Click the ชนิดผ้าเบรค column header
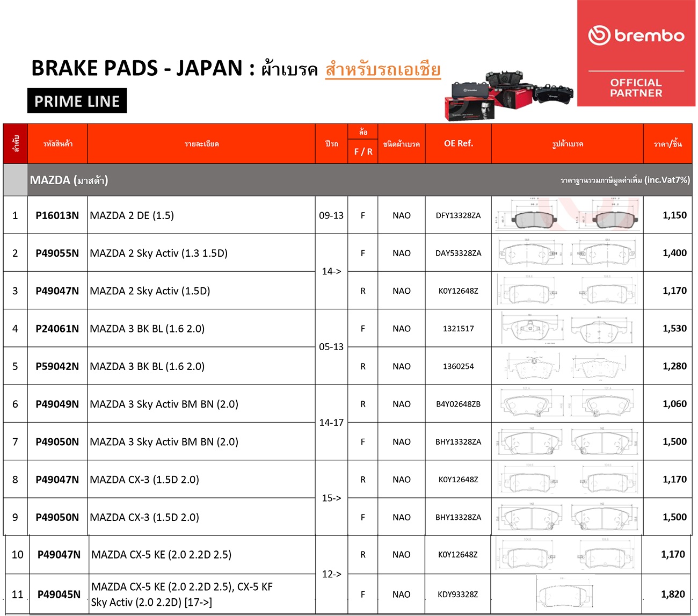The height and width of the screenshot is (616, 698). pos(402,144)
